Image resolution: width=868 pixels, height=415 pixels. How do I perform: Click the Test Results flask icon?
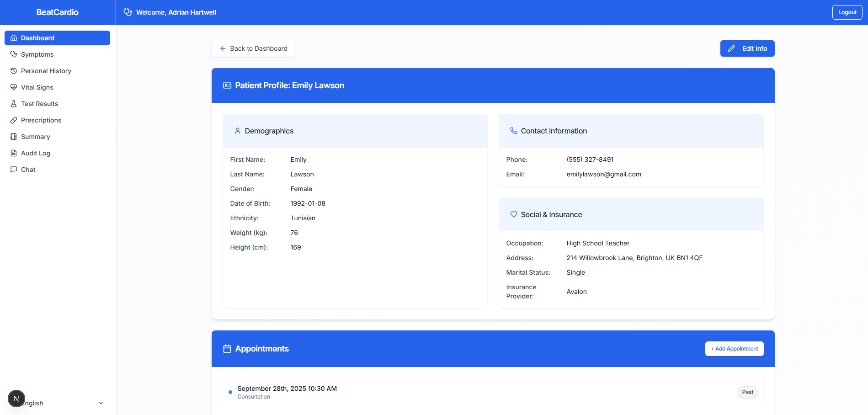click(14, 103)
